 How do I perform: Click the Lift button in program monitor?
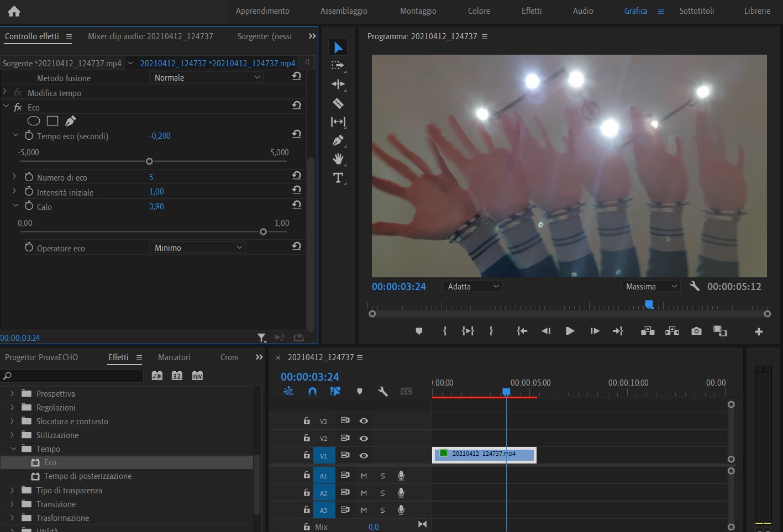point(648,331)
